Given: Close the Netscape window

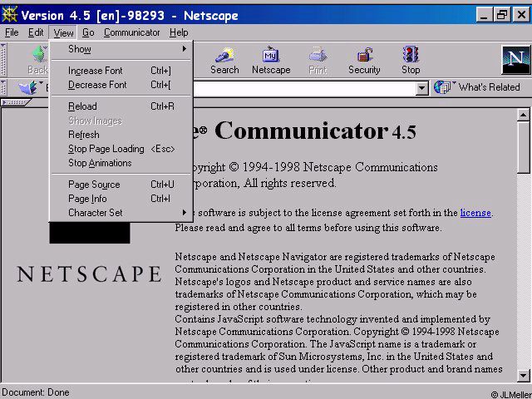Looking at the screenshot, I should click(521, 15).
